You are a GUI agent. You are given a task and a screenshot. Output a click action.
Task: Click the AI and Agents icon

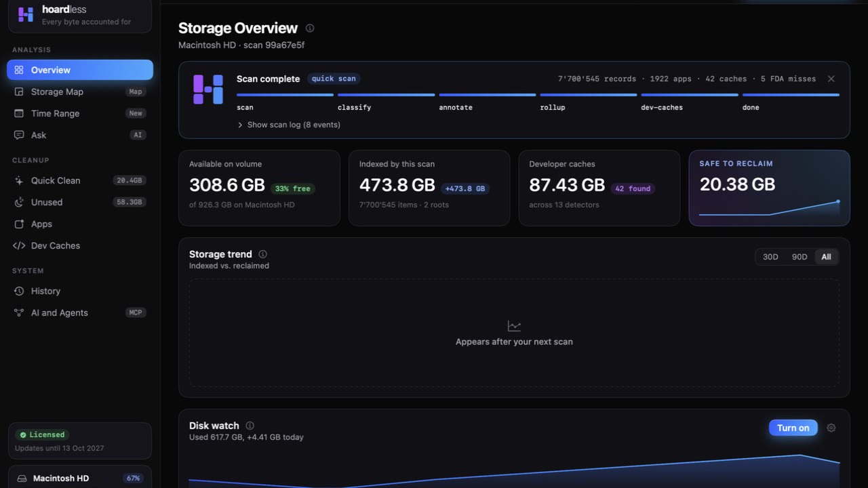tap(19, 312)
